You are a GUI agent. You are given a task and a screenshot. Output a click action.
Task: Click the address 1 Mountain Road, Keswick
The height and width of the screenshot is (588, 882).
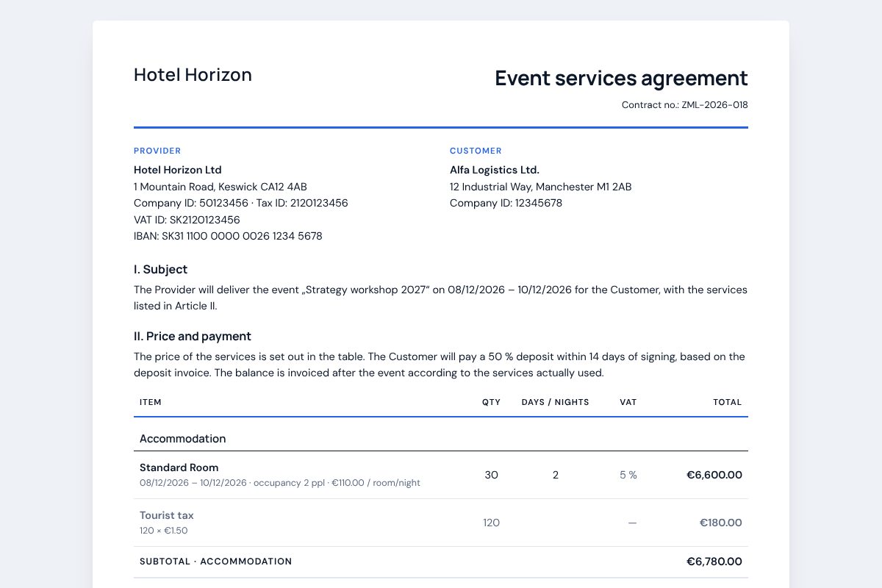click(220, 187)
